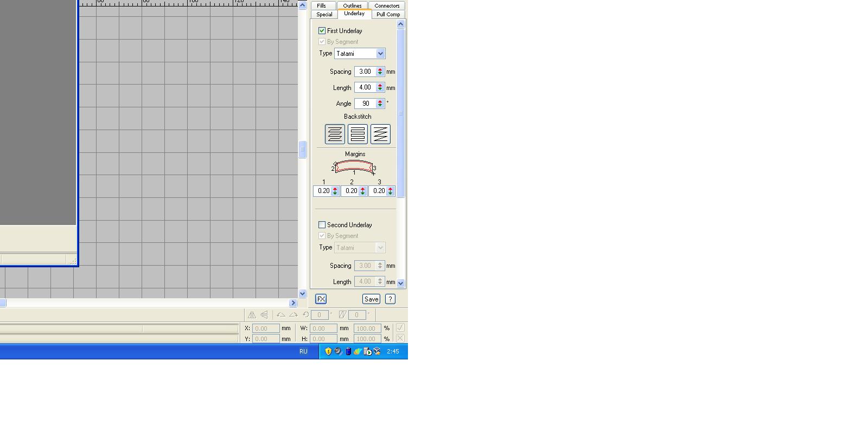The image size is (868, 431).
Task: Click the First Underlay Length value field
Action: (365, 87)
